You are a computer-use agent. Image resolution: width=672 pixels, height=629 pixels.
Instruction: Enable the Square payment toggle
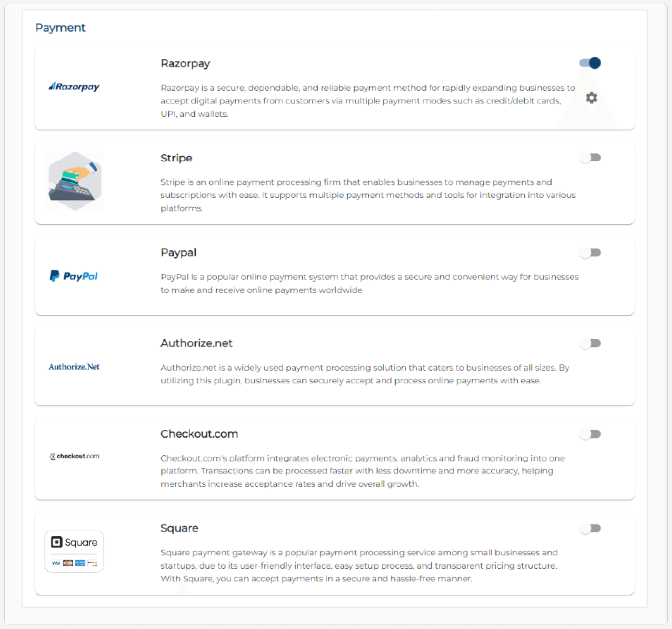coord(590,528)
